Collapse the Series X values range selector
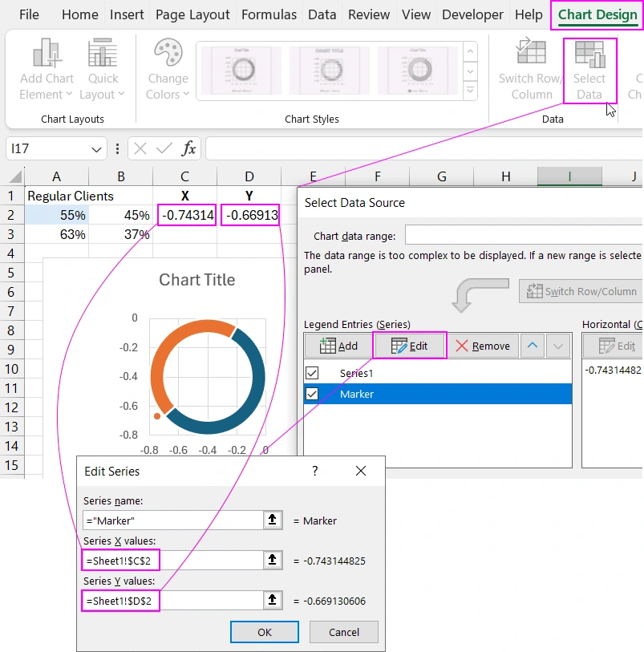This screenshot has width=644, height=652. (273, 560)
